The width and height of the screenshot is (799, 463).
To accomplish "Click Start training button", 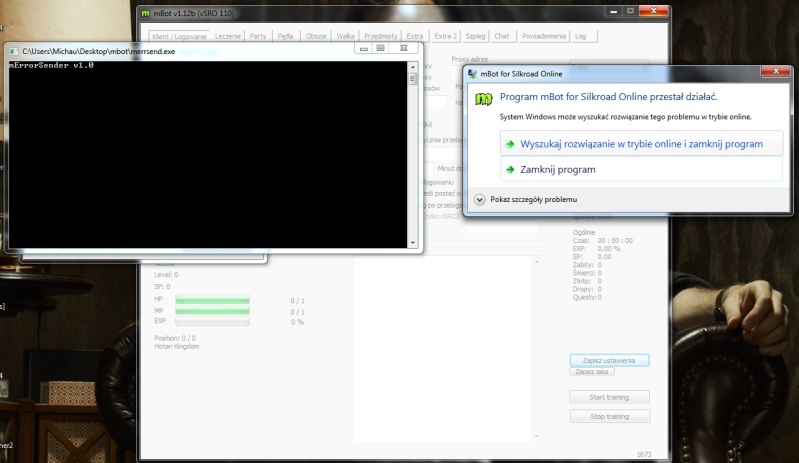I will (x=609, y=397).
